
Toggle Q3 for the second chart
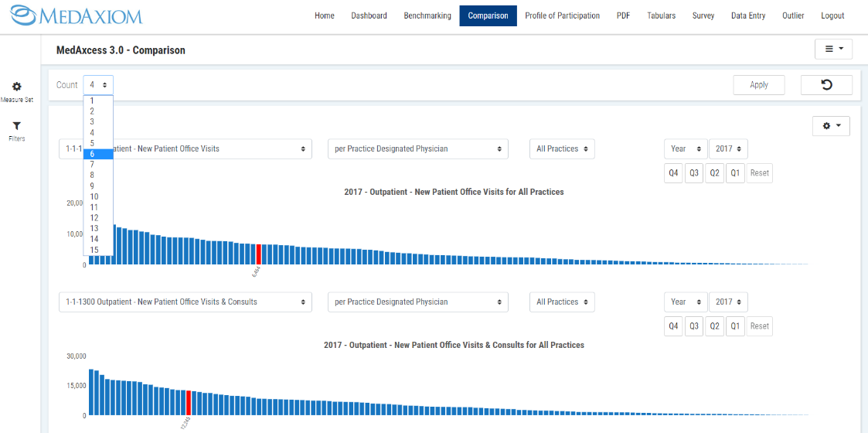[x=694, y=326]
